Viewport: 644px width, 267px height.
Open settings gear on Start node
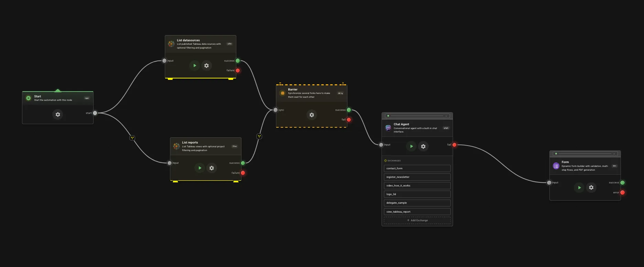point(58,114)
